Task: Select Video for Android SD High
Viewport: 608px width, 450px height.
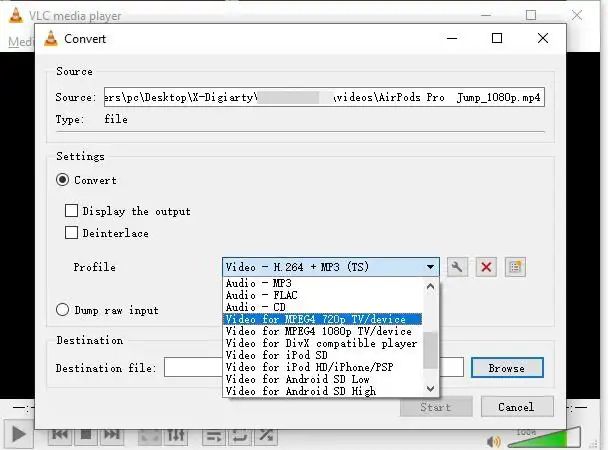Action: click(324, 391)
